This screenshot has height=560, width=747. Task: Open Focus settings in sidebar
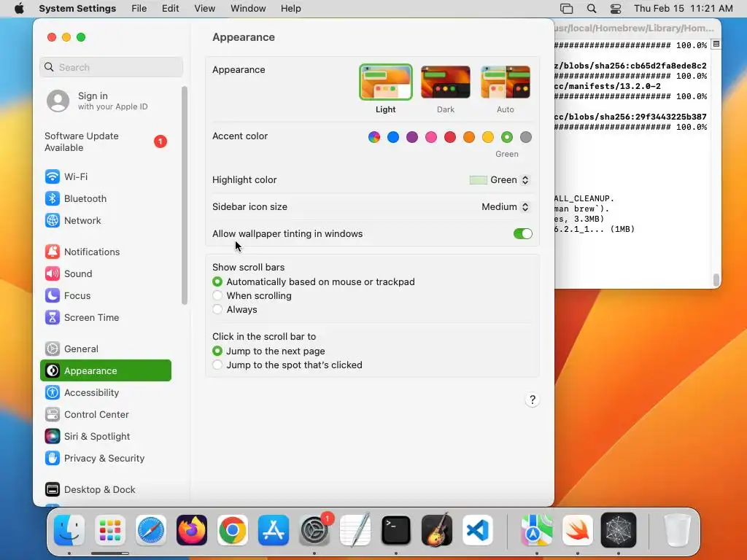pyautogui.click(x=106, y=296)
